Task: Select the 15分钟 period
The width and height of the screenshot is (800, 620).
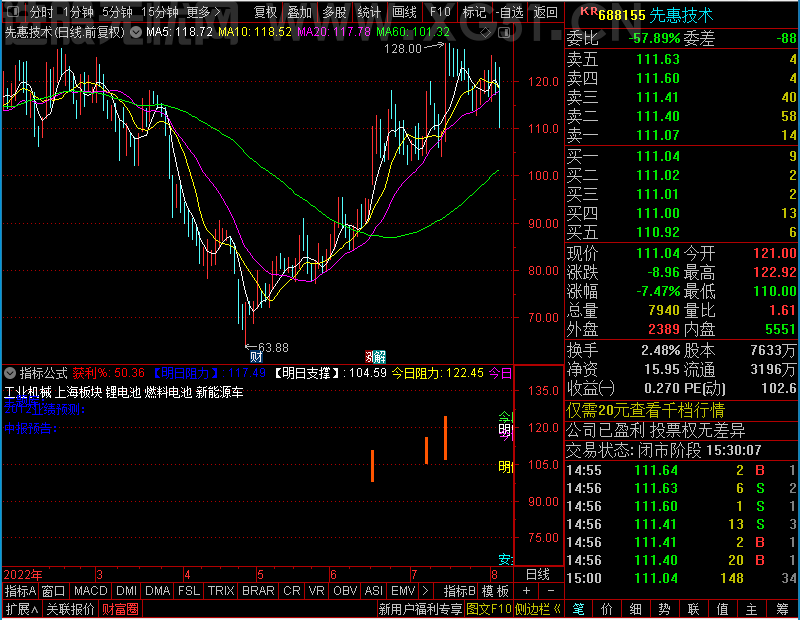Action: (x=159, y=12)
